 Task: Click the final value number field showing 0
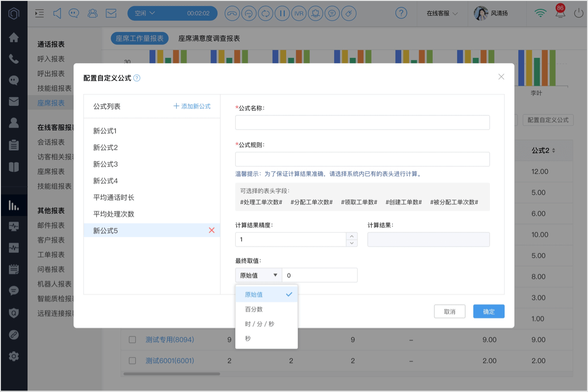pos(320,275)
